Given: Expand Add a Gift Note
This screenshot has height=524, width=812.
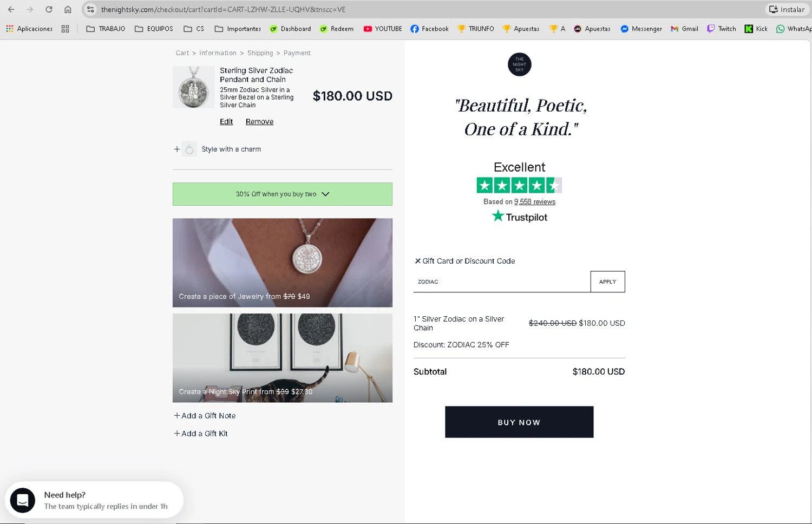Looking at the screenshot, I should point(205,416).
